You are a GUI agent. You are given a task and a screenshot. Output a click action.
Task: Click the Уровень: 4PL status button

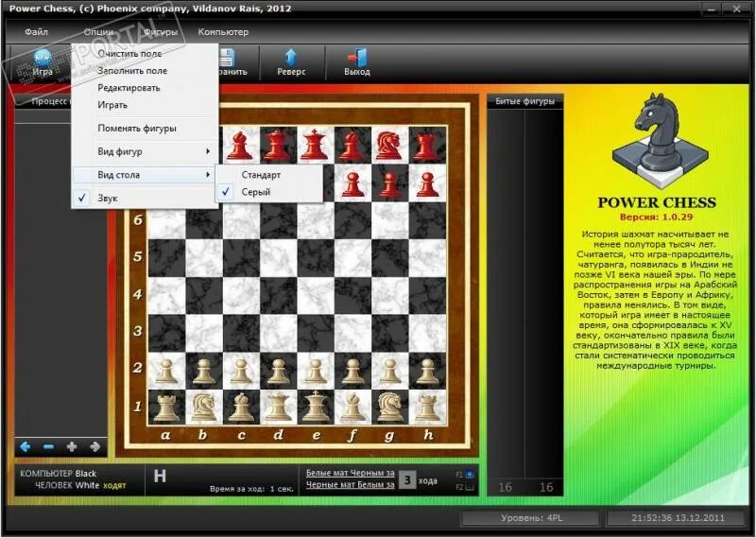coord(531,518)
